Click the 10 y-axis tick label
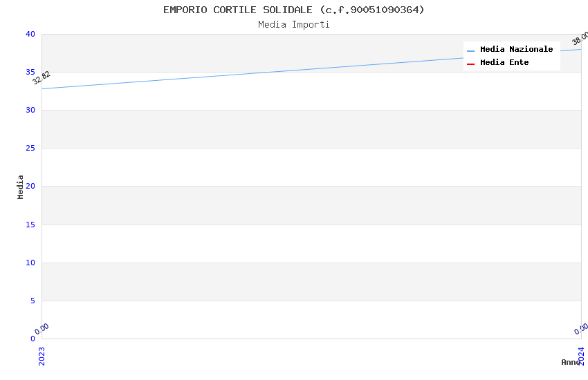 [30, 263]
